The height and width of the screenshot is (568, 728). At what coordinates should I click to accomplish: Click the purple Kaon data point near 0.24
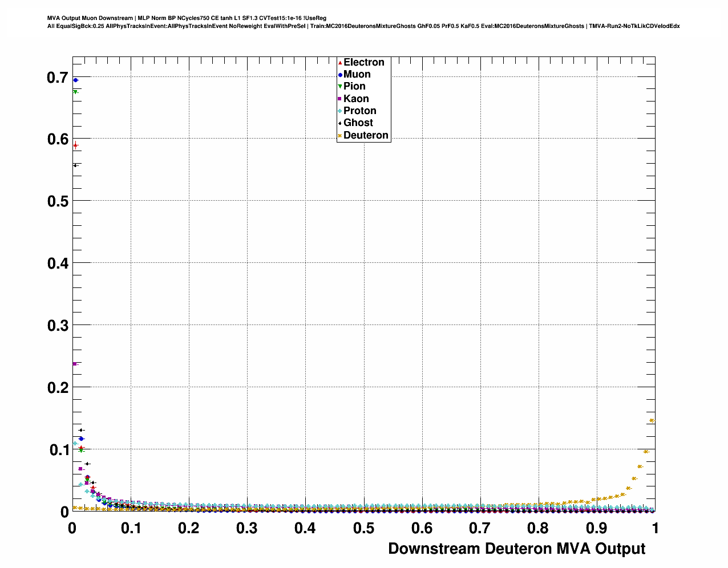click(75, 364)
